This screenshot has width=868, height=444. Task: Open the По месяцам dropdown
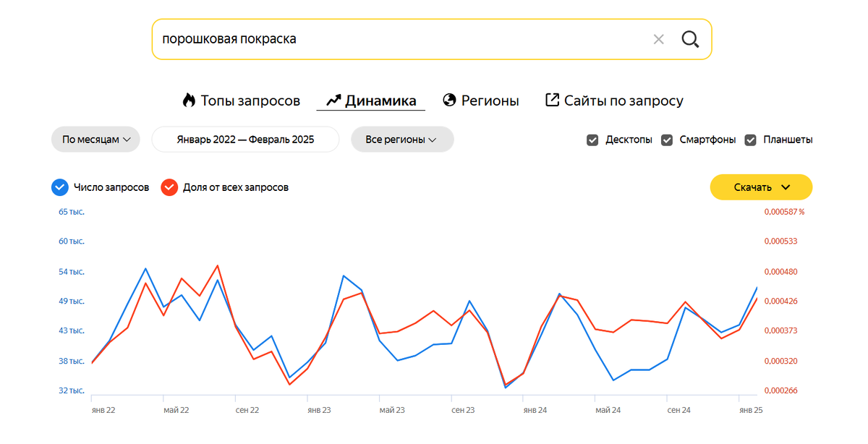95,139
